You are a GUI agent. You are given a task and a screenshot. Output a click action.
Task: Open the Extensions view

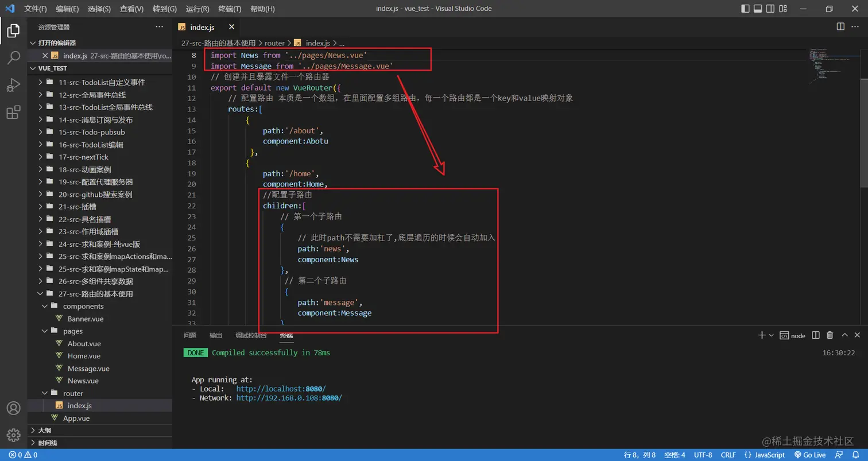tap(13, 113)
